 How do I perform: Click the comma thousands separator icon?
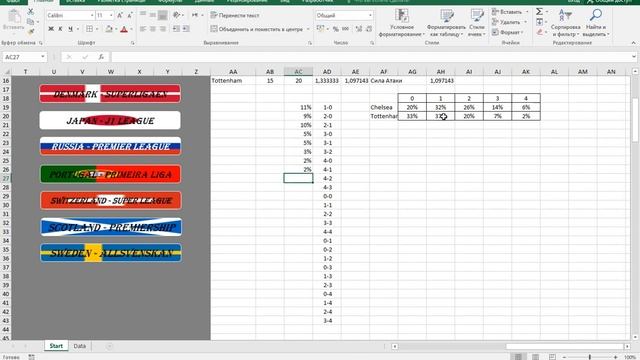345,29
